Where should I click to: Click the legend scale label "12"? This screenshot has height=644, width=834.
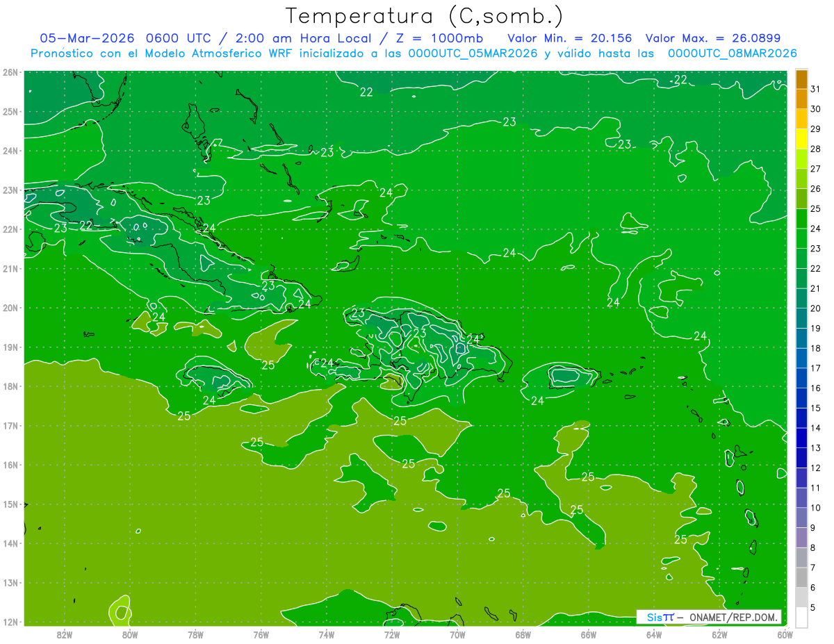click(x=815, y=468)
